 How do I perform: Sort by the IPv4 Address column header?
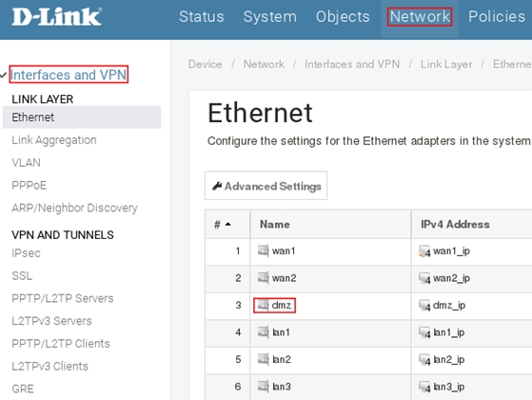point(455,224)
